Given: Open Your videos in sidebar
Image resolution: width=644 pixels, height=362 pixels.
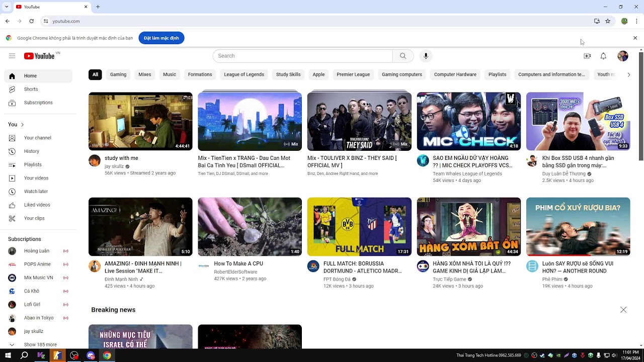Looking at the screenshot, I should tap(38, 178).
